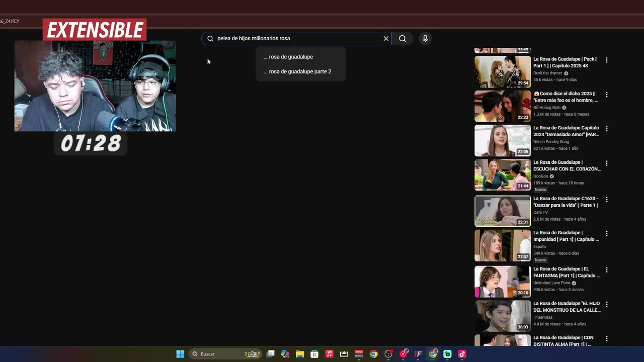The image size is (644, 362).
Task: Clear the search box with the X icon
Action: [386, 39]
